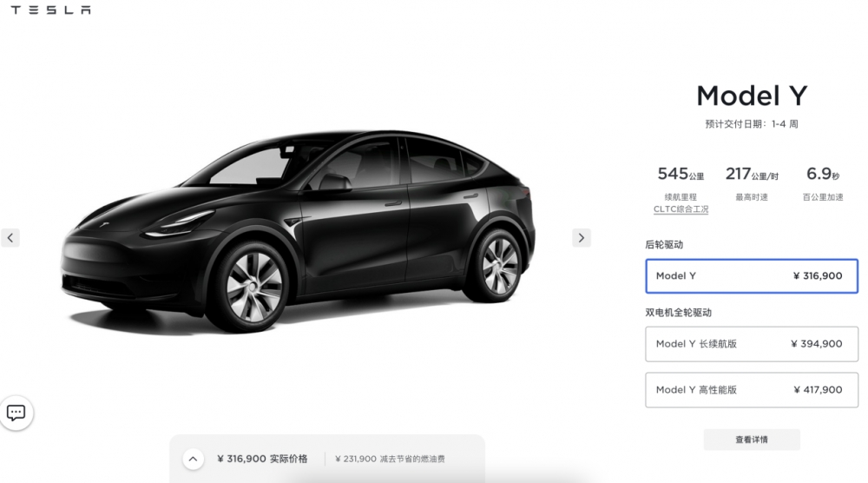Select Model Y rear-wheel drive ¥316,900
Screen dimensions: 868x483
click(751, 276)
